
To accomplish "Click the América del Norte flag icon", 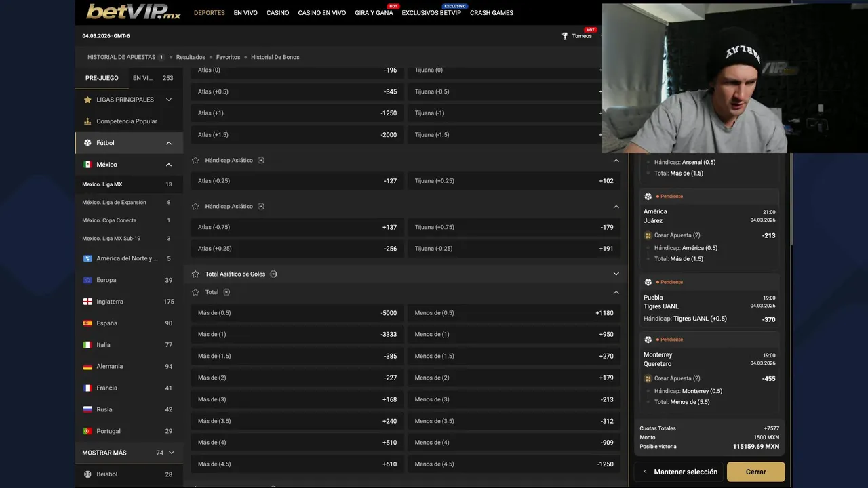I will 87,258.
